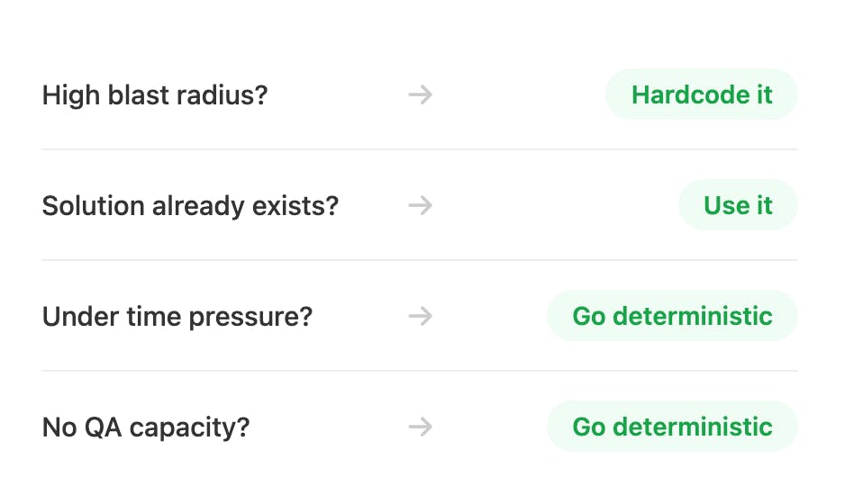
Task: Click the word Hardcode inside the green pill
Action: [x=678, y=94]
